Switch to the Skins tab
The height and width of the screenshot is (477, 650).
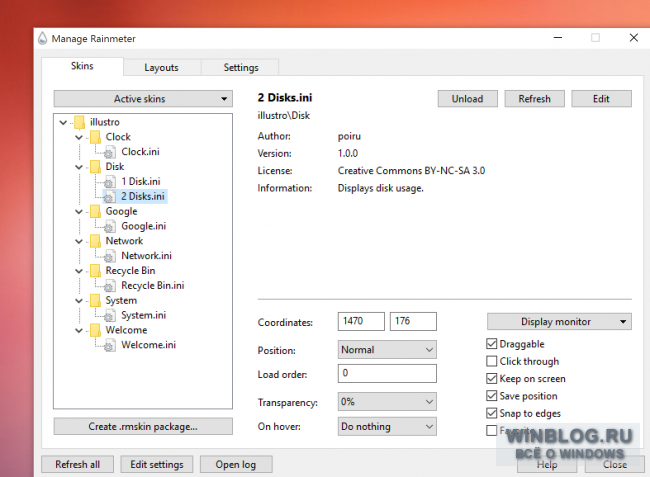pos(82,66)
